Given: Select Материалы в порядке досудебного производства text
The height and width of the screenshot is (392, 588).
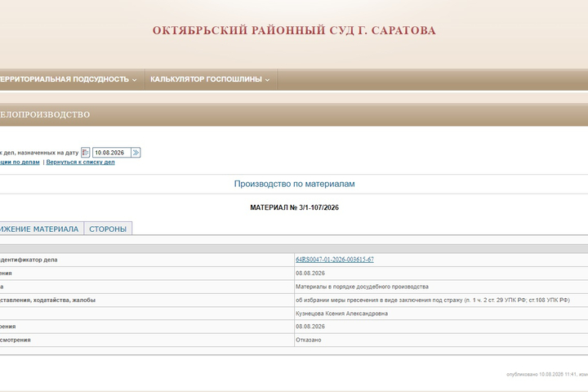Looking at the screenshot, I should [x=362, y=287].
